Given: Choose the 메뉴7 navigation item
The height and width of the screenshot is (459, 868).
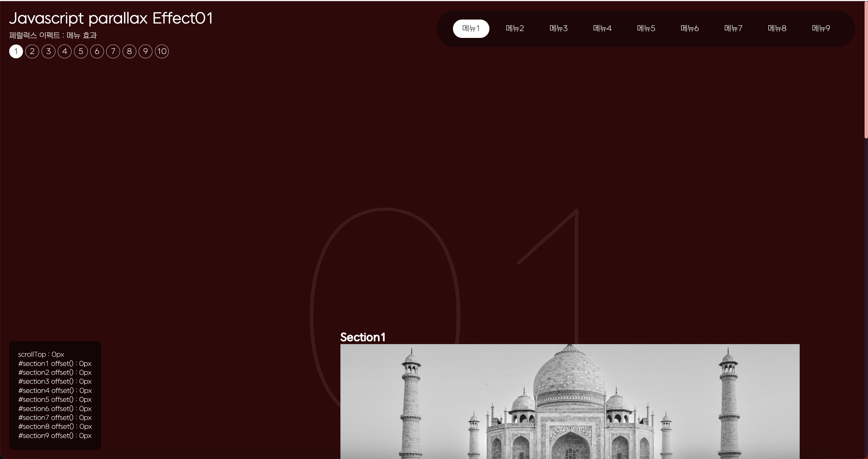Looking at the screenshot, I should click(733, 28).
